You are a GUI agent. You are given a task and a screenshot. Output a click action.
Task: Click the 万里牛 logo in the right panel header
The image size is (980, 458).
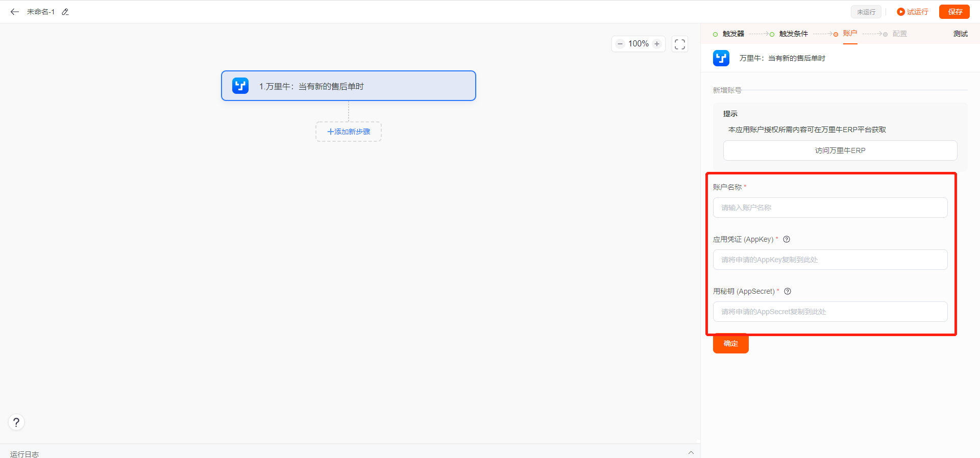tap(721, 58)
